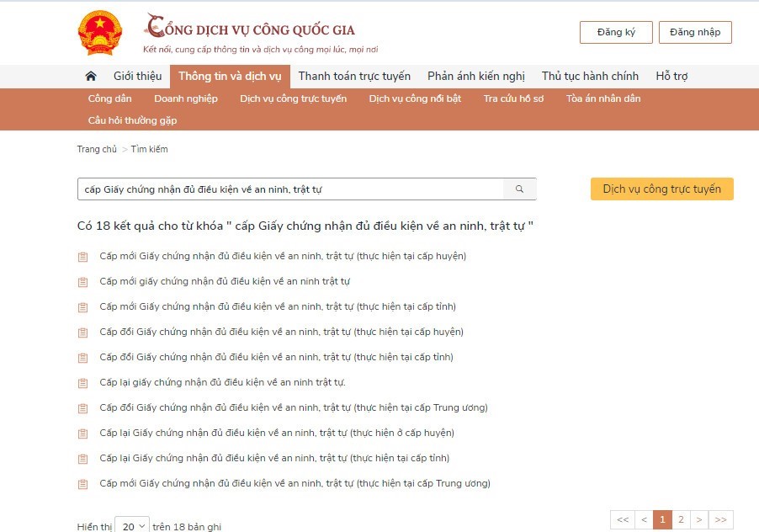Image resolution: width=759 pixels, height=532 pixels.
Task: Click document icon beside 'Cấp mới ... cấp Trung ương'
Action: point(82,483)
